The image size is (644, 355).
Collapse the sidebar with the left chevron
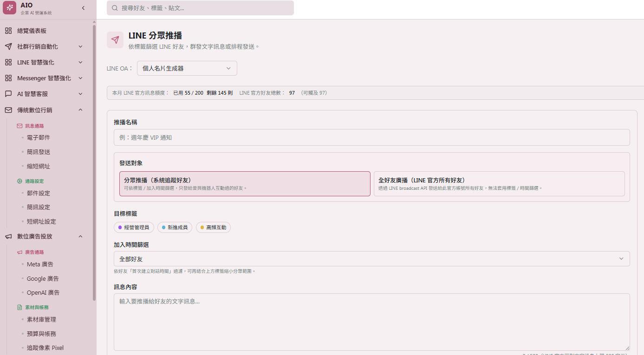pos(83,8)
